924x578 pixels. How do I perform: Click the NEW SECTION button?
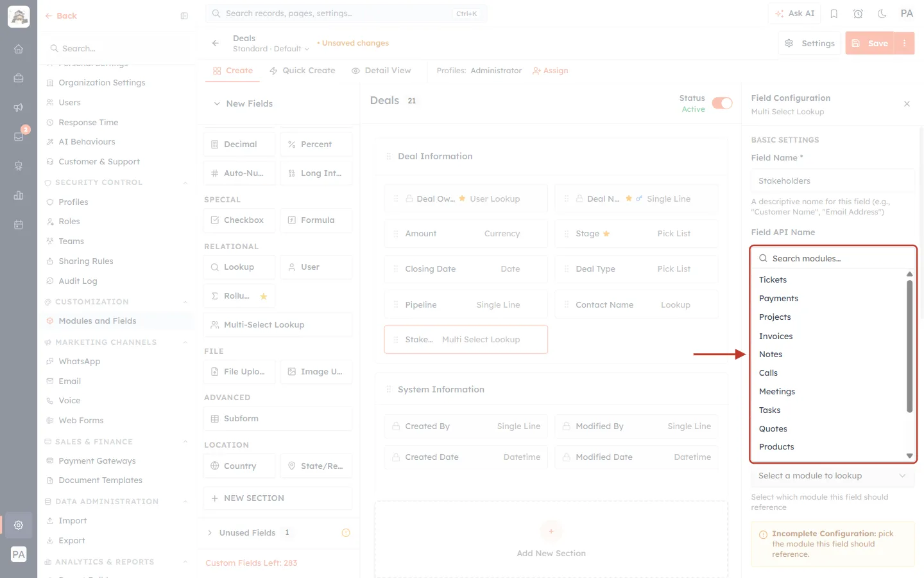[x=278, y=498]
